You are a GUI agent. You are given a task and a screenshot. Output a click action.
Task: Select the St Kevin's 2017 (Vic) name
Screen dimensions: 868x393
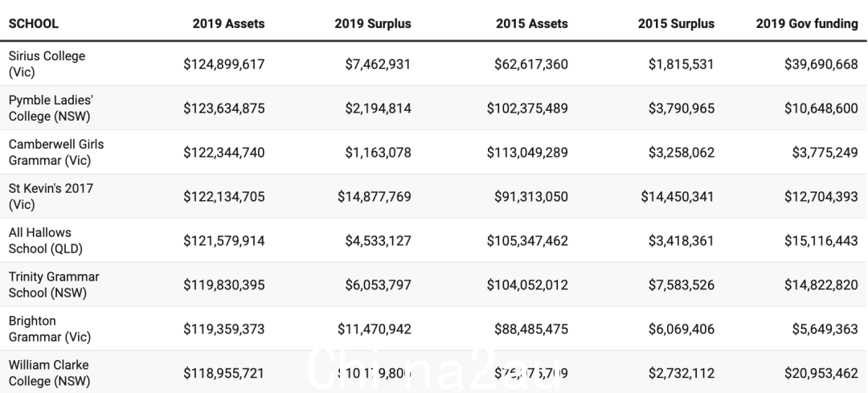51,196
